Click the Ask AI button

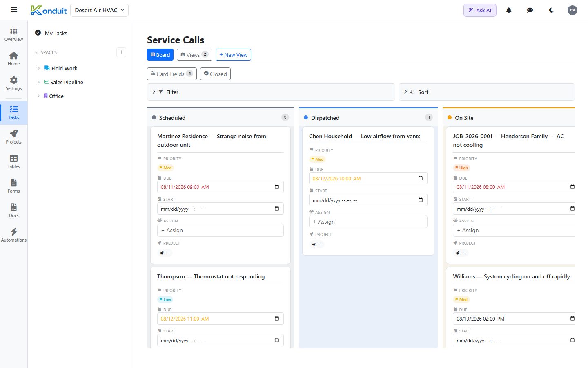pyautogui.click(x=480, y=10)
